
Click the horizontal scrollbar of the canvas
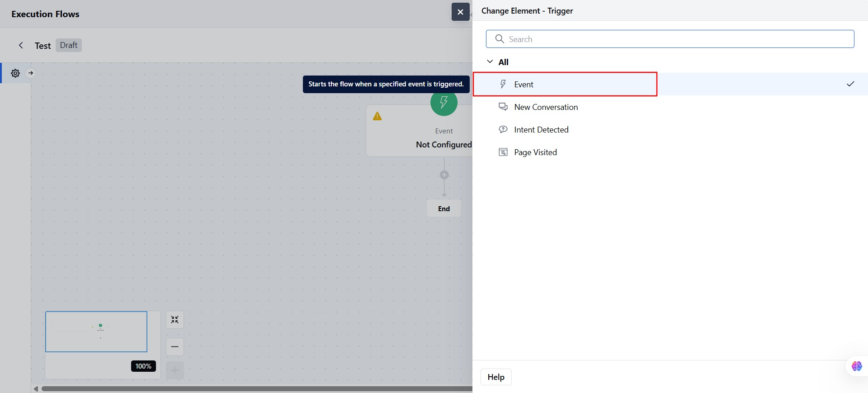pyautogui.click(x=257, y=388)
